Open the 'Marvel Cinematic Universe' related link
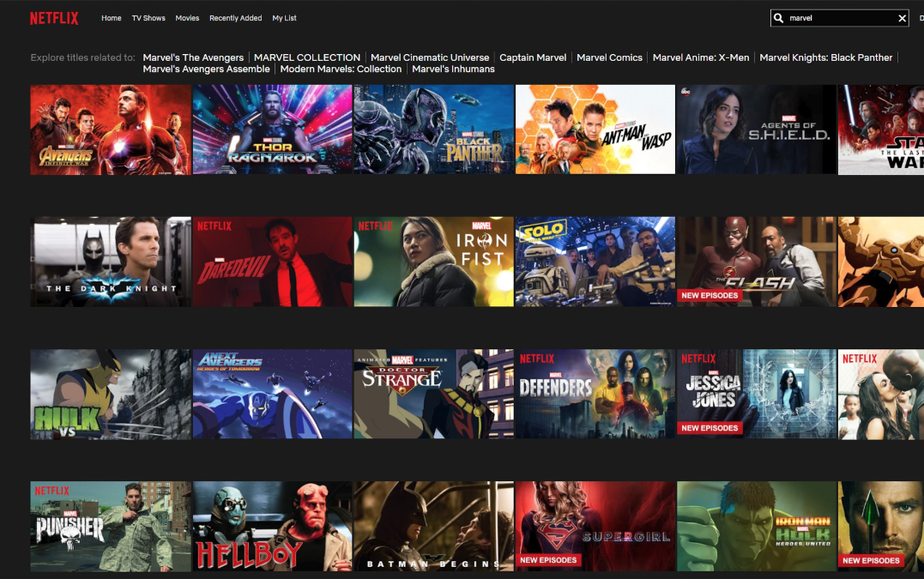The width and height of the screenshot is (924, 579). point(430,57)
